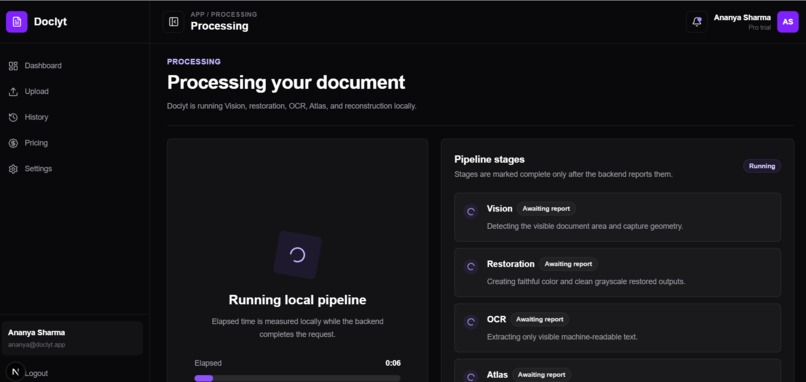The width and height of the screenshot is (806, 382).
Task: Click the large pipeline loading spinner
Action: tap(298, 255)
